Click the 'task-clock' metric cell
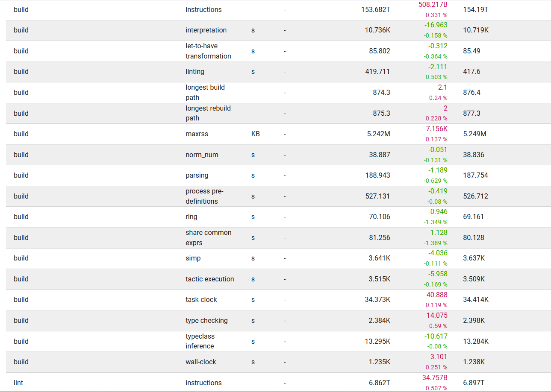This screenshot has height=392, width=551. (x=201, y=300)
